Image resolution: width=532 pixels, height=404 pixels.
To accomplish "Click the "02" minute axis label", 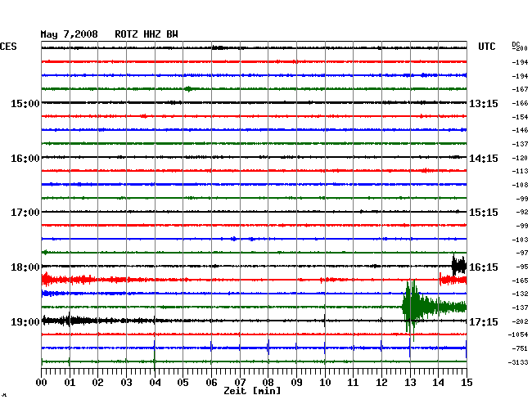I will [x=97, y=383].
